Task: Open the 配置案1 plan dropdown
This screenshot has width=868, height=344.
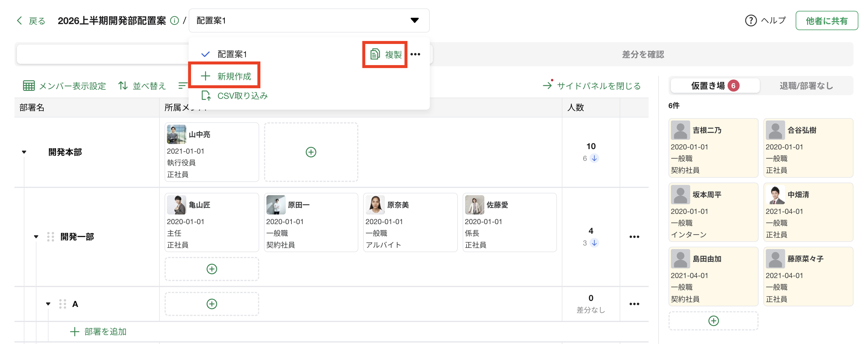Action: tap(309, 20)
